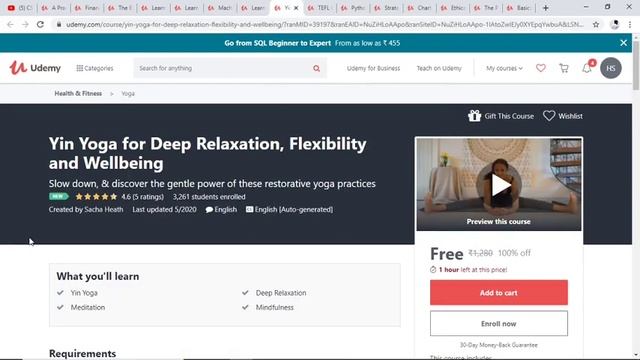Image resolution: width=640 pixels, height=360 pixels.
Task: Click the Meditation learning item
Action: pyautogui.click(x=88, y=307)
